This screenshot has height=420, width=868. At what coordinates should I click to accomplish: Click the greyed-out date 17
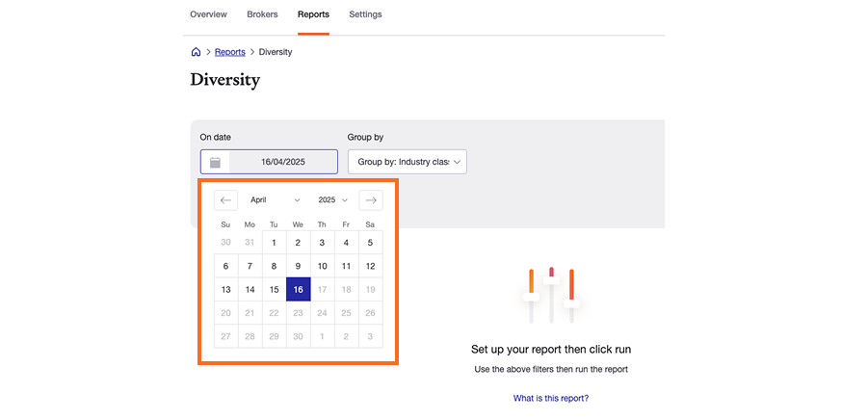point(322,289)
